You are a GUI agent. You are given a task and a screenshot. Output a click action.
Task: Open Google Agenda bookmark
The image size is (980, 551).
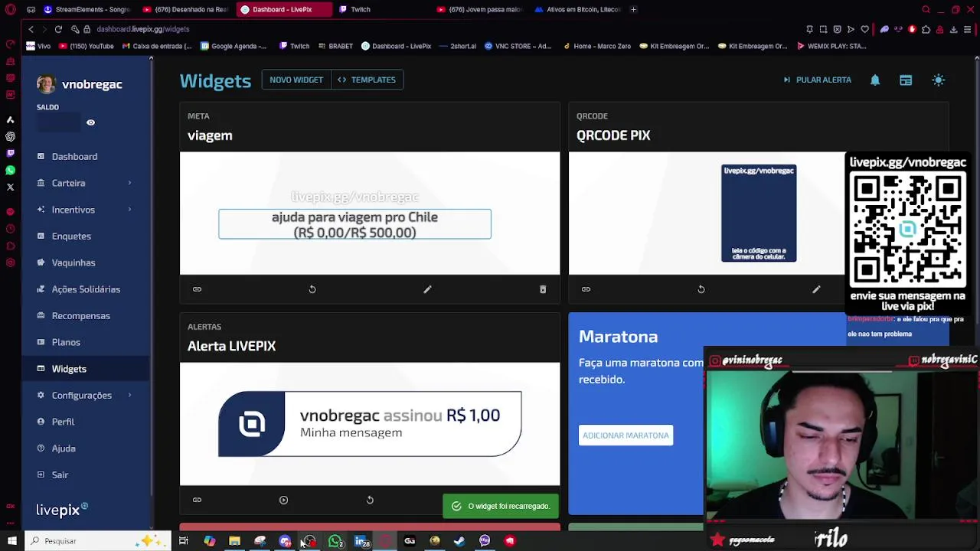click(x=234, y=46)
